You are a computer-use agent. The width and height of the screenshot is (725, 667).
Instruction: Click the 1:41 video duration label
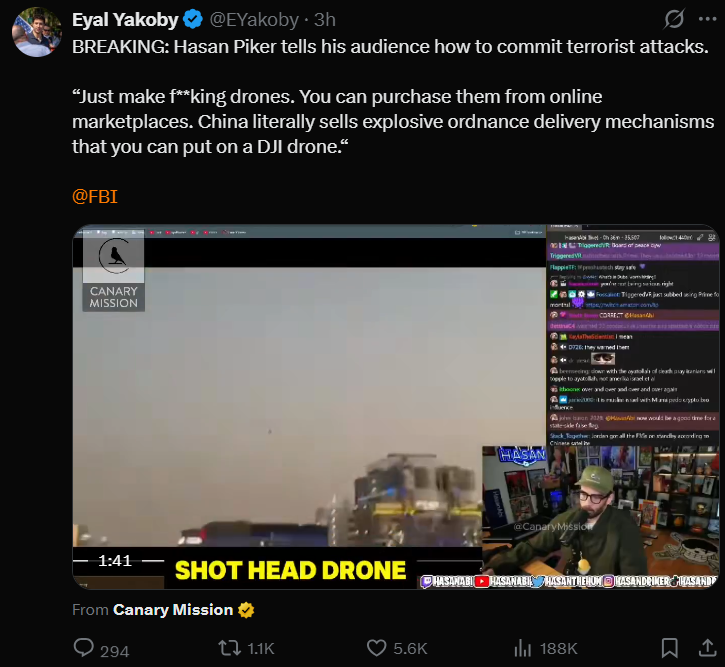[x=115, y=561]
